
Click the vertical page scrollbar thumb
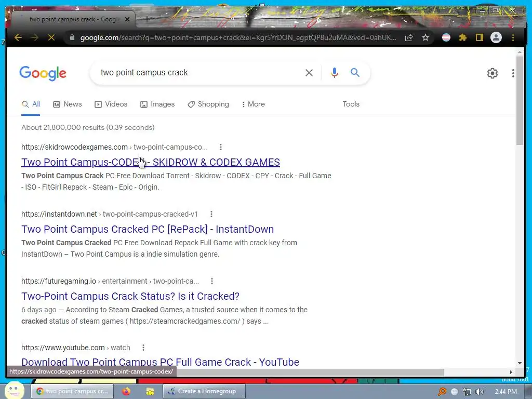[x=520, y=100]
